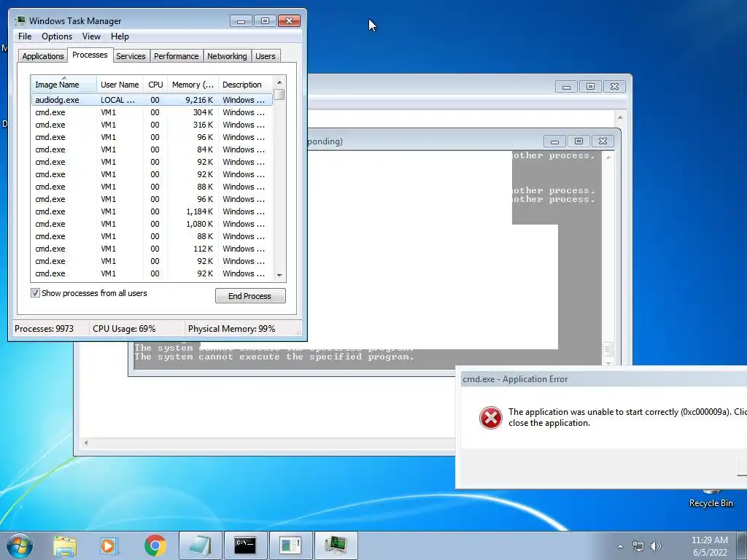Sort processes by User Name column
Screen dimensions: 747x560
(x=120, y=85)
